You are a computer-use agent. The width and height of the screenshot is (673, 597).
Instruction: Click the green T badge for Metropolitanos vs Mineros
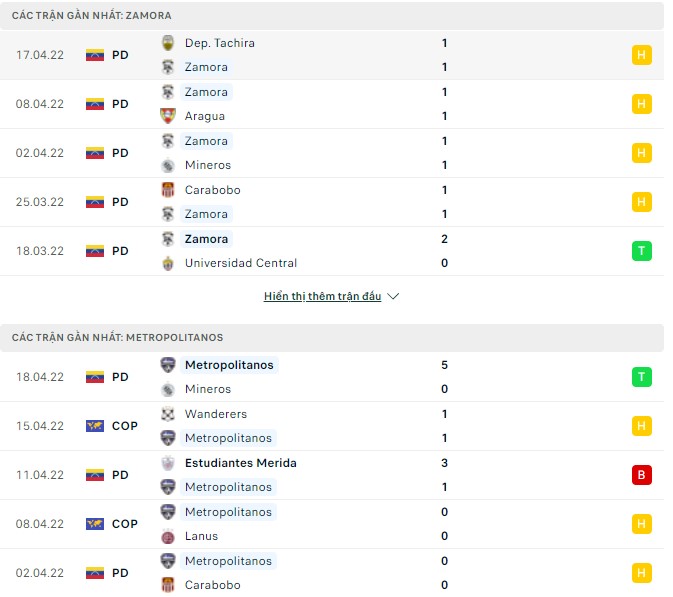click(x=641, y=377)
